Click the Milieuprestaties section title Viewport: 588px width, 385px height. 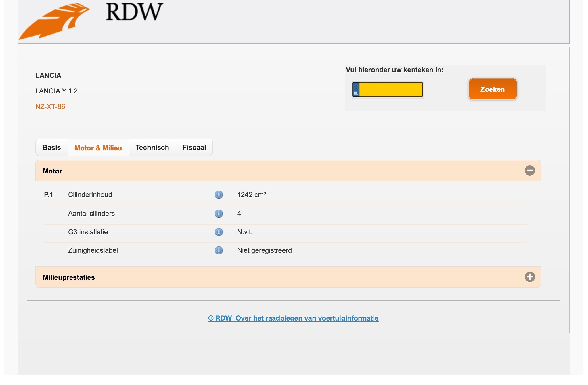click(69, 277)
